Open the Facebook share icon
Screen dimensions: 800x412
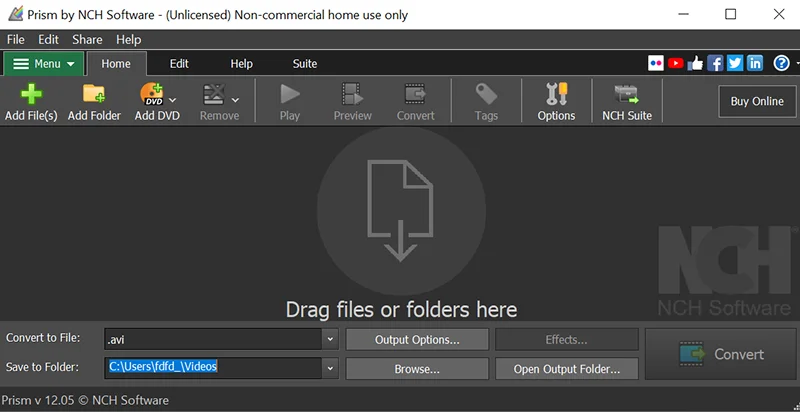tap(715, 63)
